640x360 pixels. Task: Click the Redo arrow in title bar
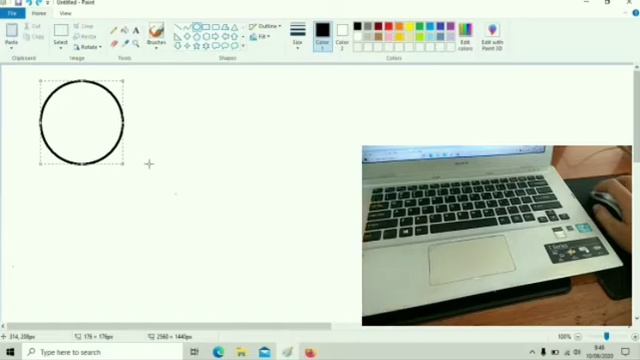(39, 2)
